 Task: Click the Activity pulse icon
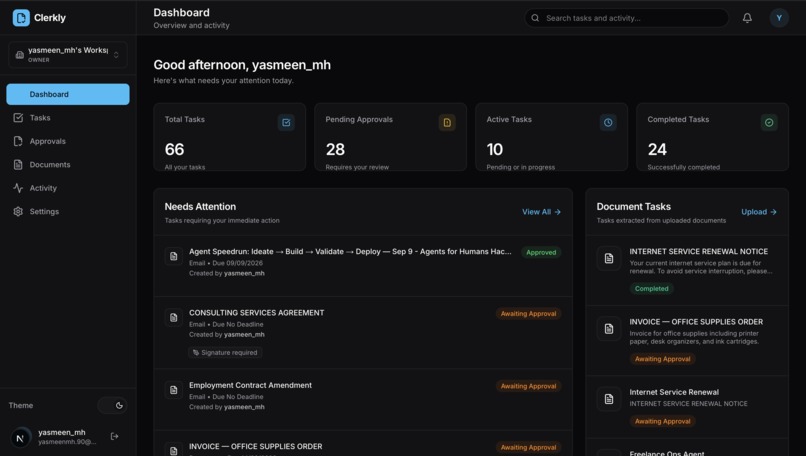(x=18, y=188)
